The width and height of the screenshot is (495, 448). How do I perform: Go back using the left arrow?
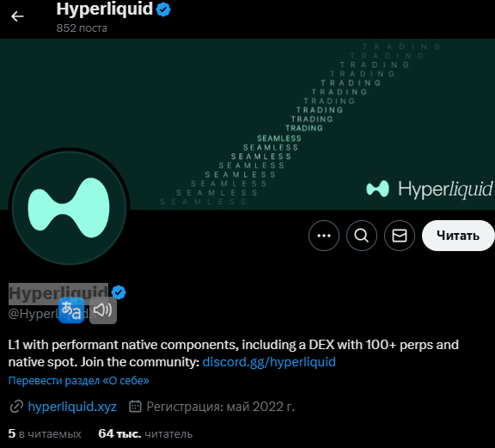tap(17, 16)
